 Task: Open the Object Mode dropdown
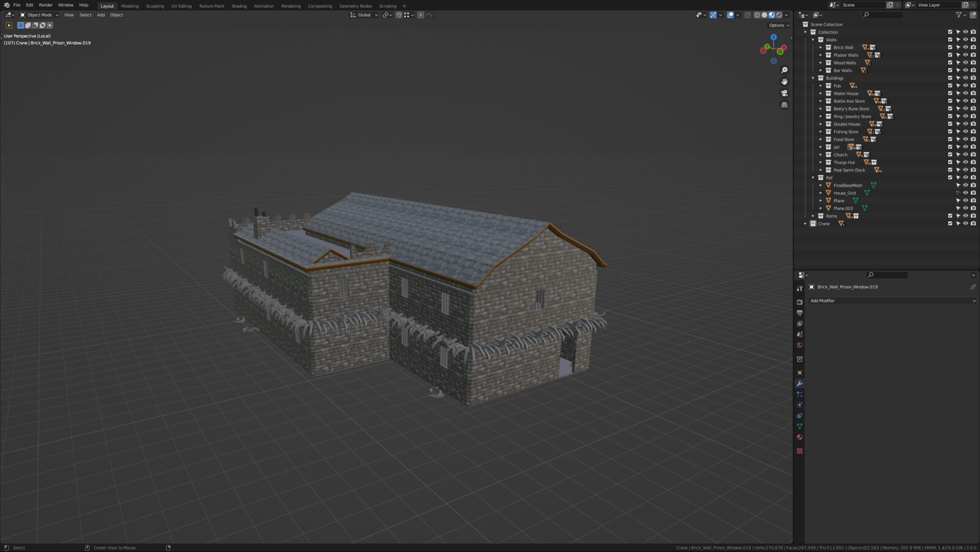pos(39,15)
